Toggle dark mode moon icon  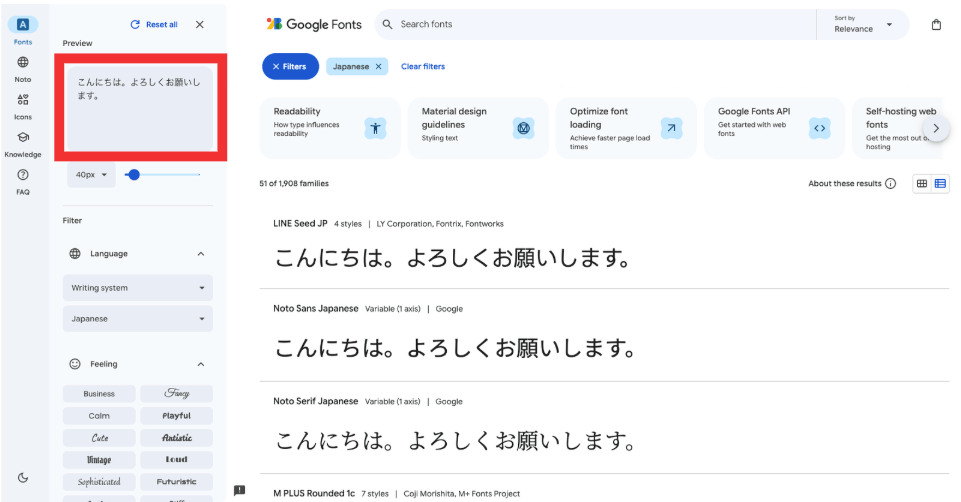click(x=23, y=478)
